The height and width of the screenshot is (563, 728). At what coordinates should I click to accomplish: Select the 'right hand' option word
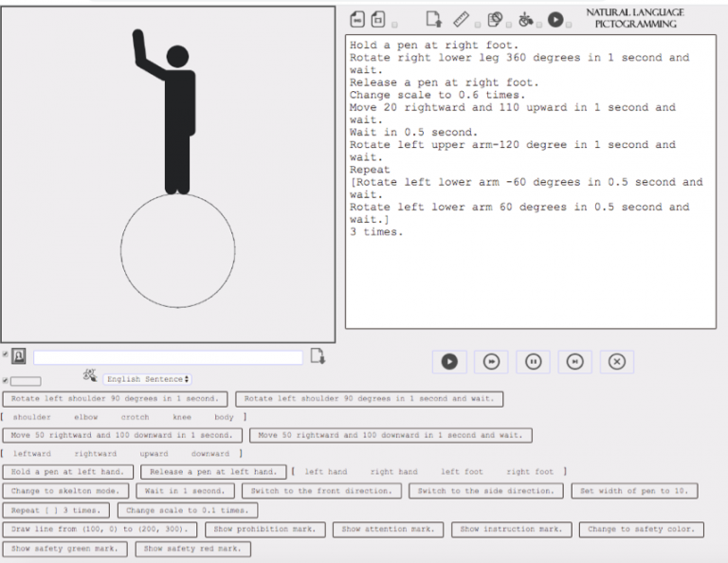point(393,472)
